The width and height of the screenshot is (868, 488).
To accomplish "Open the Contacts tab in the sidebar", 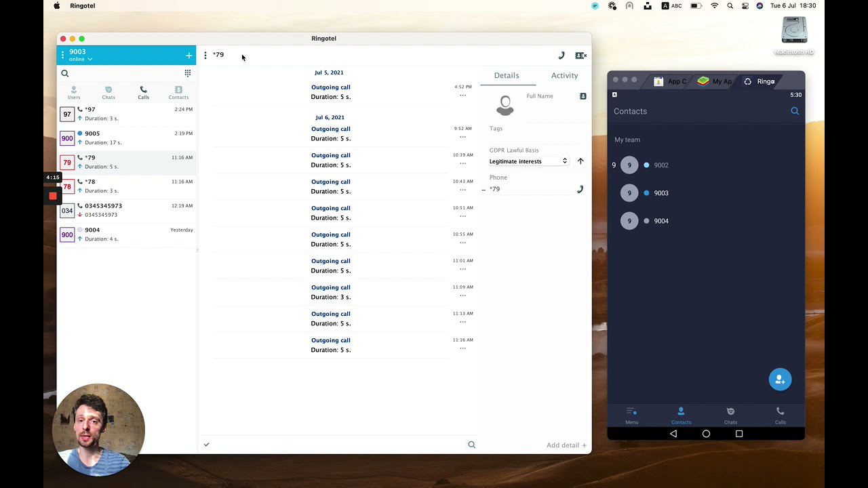I will click(x=178, y=93).
